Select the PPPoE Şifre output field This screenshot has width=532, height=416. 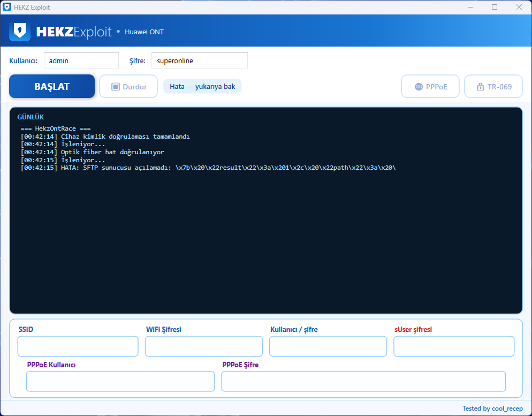[x=364, y=381]
